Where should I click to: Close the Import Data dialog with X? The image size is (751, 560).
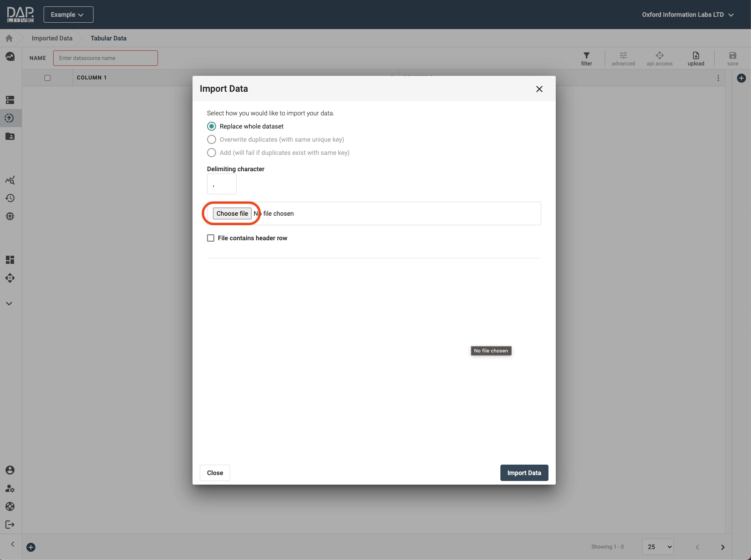pos(539,89)
